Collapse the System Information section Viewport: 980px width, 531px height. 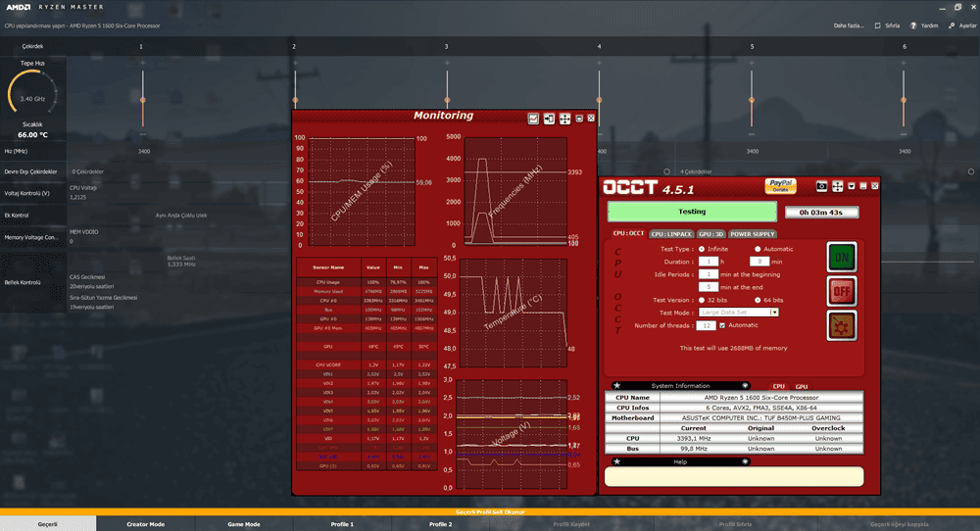pyautogui.click(x=745, y=385)
